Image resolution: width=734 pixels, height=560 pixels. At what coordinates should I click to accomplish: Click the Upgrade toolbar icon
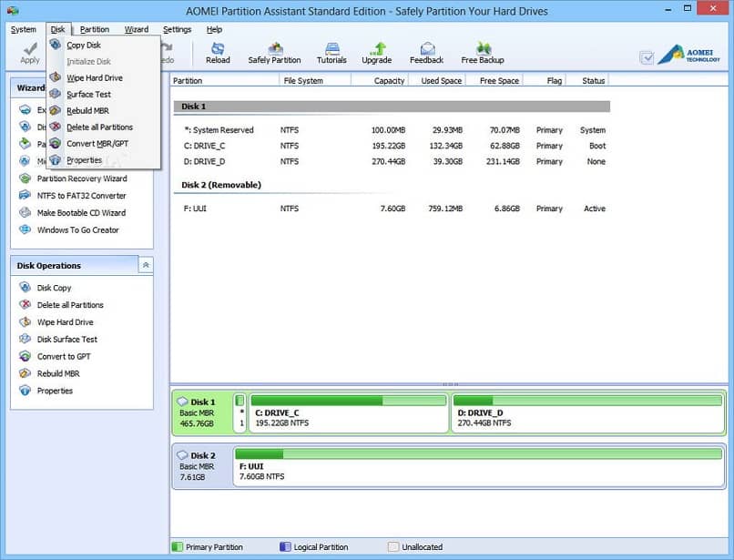(376, 52)
